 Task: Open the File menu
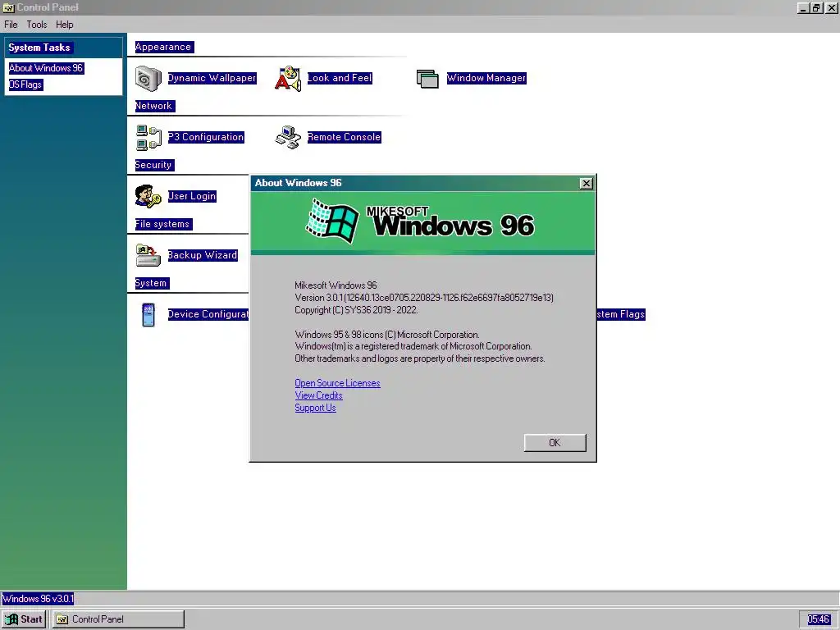11,25
